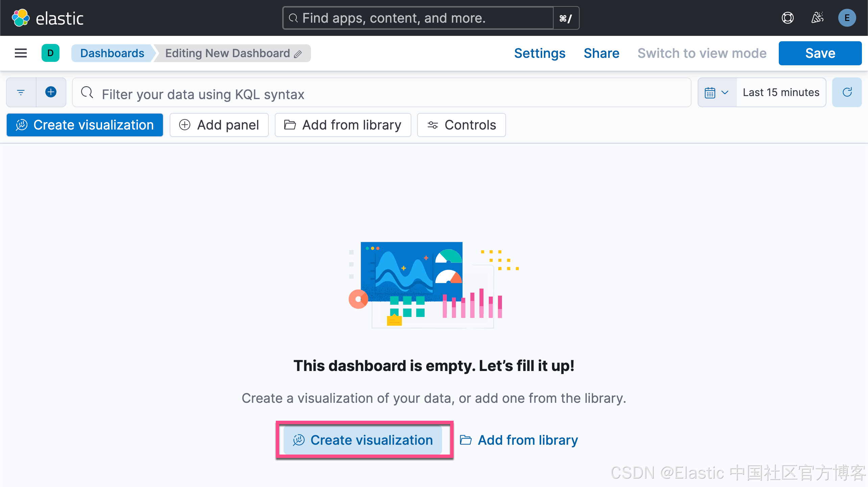Open the newsfeed celebration icon
The height and width of the screenshot is (487, 868).
pos(817,18)
